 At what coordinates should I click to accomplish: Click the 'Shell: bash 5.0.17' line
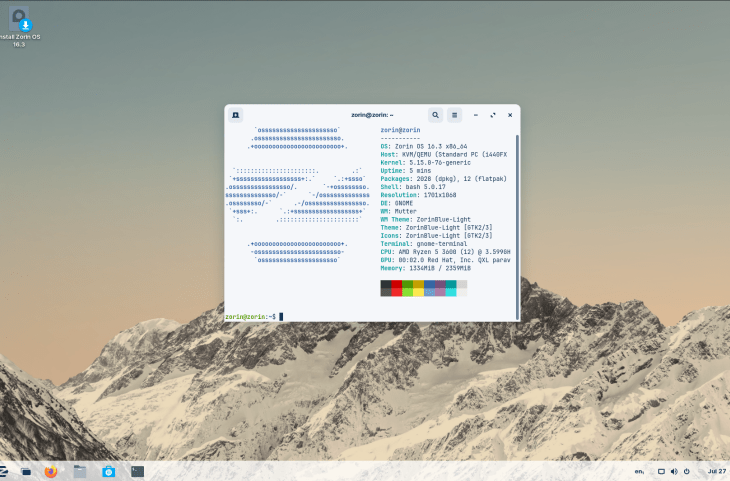click(x=413, y=187)
